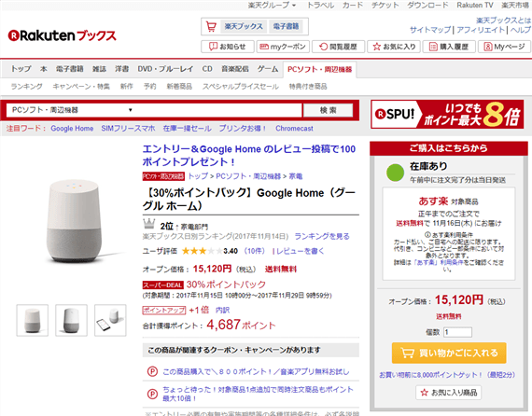
Task: Click the SPU point 8倍 banner
Action: pos(447,114)
